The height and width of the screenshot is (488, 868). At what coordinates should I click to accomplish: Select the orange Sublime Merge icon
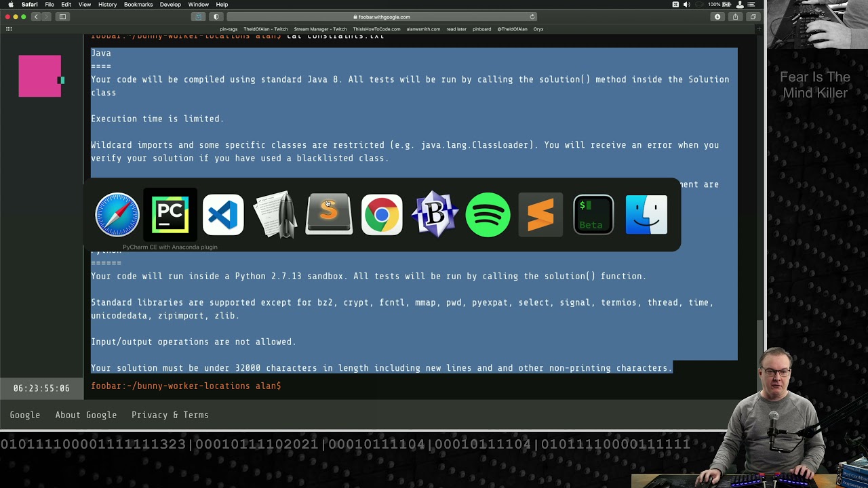(540, 215)
